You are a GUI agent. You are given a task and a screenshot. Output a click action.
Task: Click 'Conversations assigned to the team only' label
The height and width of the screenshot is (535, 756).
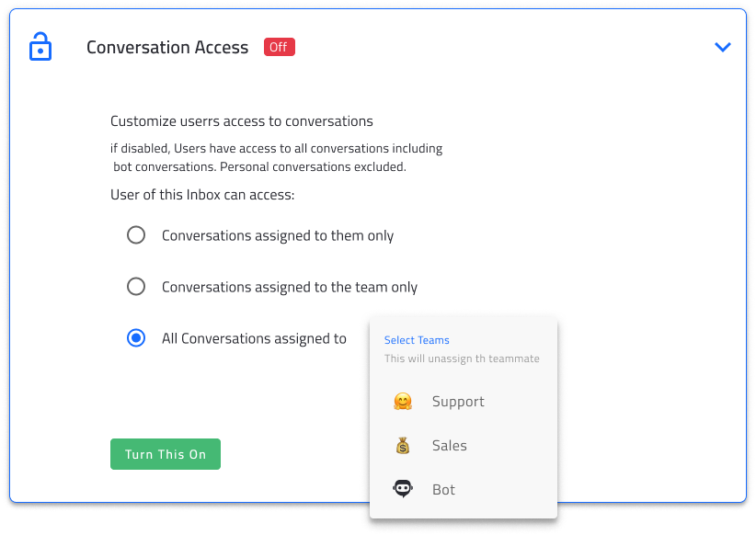click(x=290, y=287)
